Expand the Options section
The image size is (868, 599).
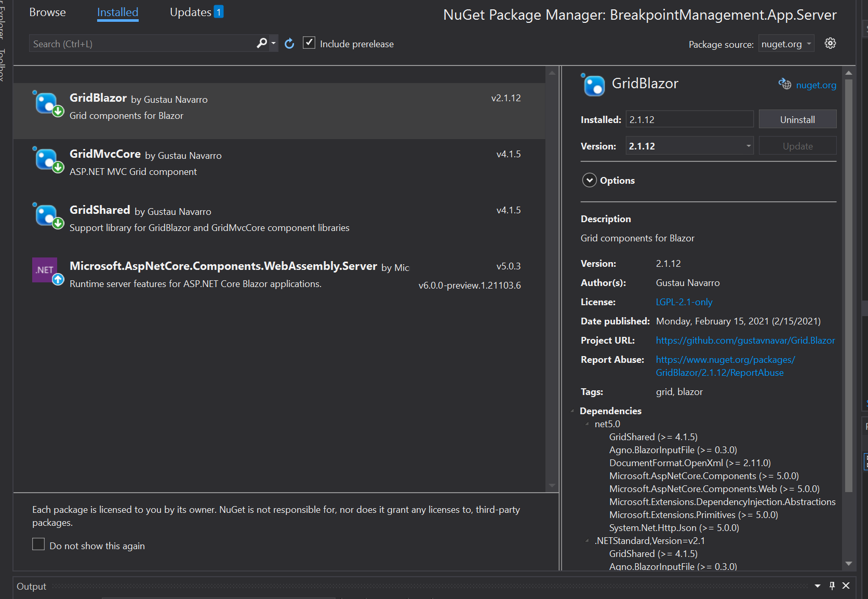[589, 180]
